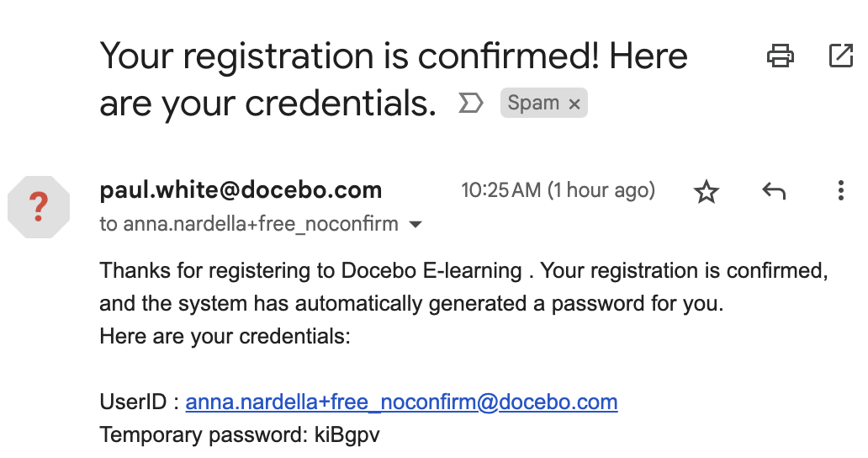Click the temporary password kiBgpv text
The image size is (868, 458).
(x=347, y=434)
